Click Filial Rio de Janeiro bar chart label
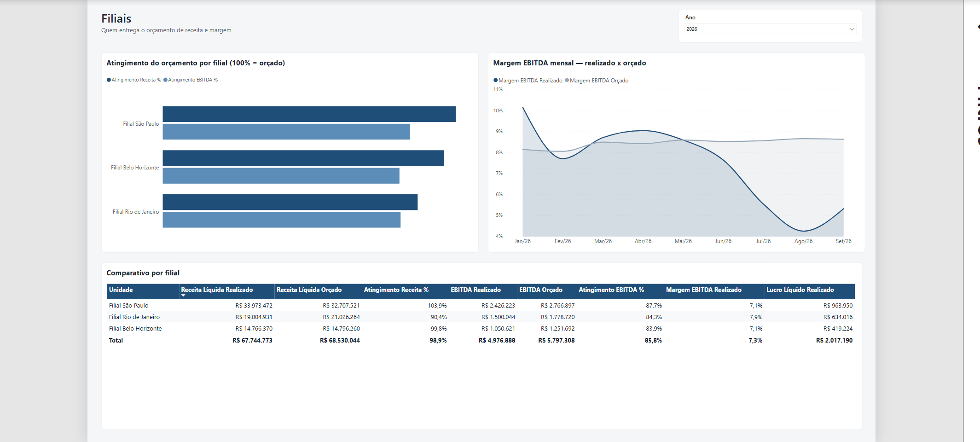Screen dimensions: 980x442 (x=136, y=212)
